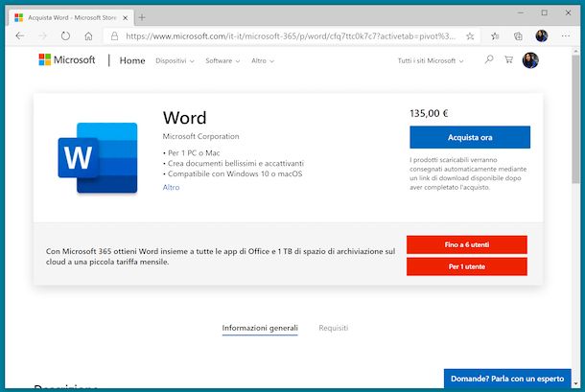Open the shopping cart icon
585x392 pixels.
coord(508,59)
